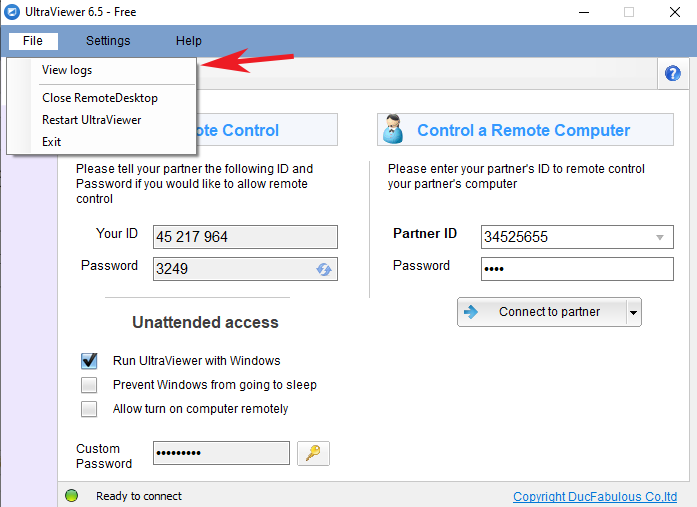Open the Help menu
The height and width of the screenshot is (507, 697).
[188, 41]
